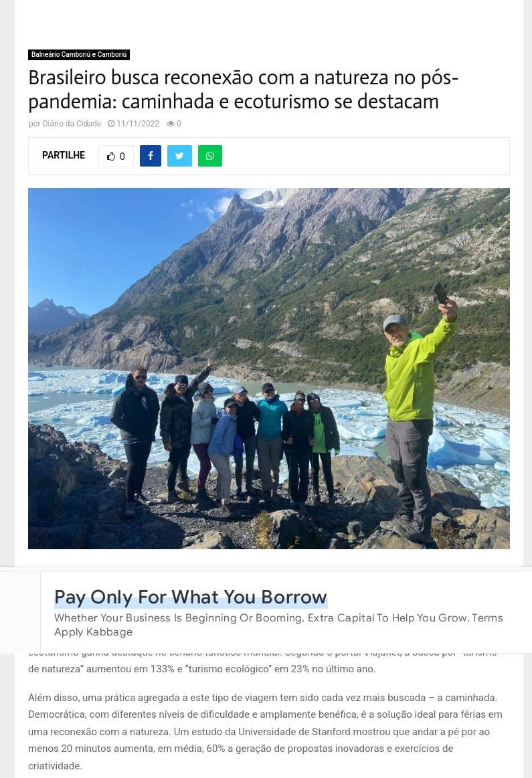
Task: Click the paragraph mentioning turismo ecológico em 23%
Action: click(x=262, y=661)
